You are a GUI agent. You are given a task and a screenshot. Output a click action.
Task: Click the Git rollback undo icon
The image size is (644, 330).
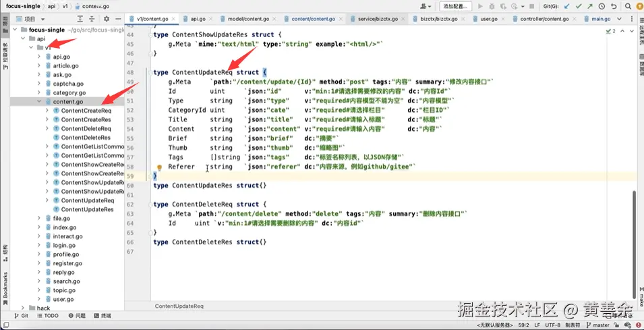614,7
